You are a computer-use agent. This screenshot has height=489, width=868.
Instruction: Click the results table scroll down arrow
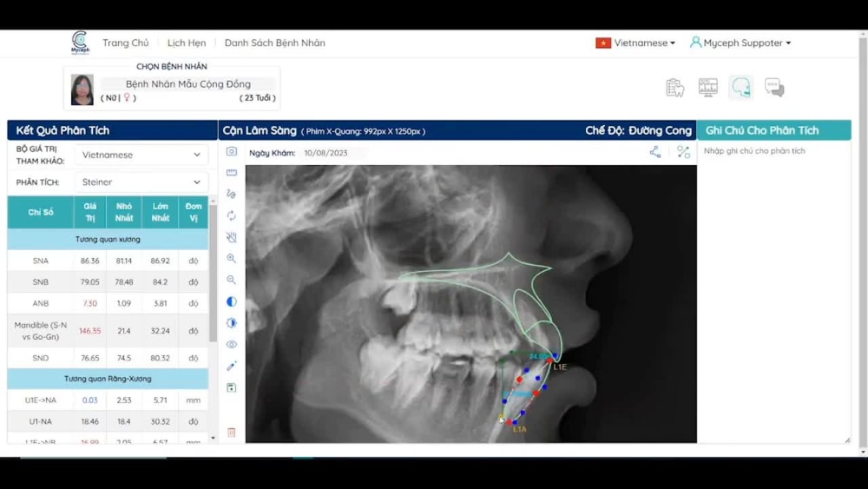(214, 438)
